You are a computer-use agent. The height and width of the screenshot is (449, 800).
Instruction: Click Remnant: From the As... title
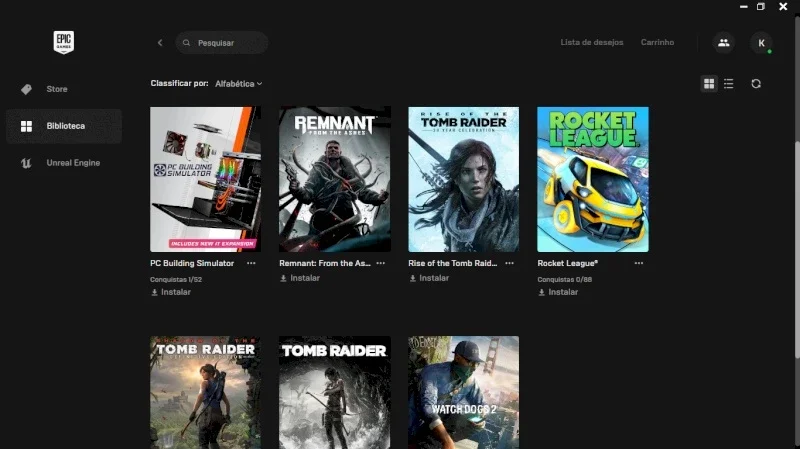click(x=325, y=263)
